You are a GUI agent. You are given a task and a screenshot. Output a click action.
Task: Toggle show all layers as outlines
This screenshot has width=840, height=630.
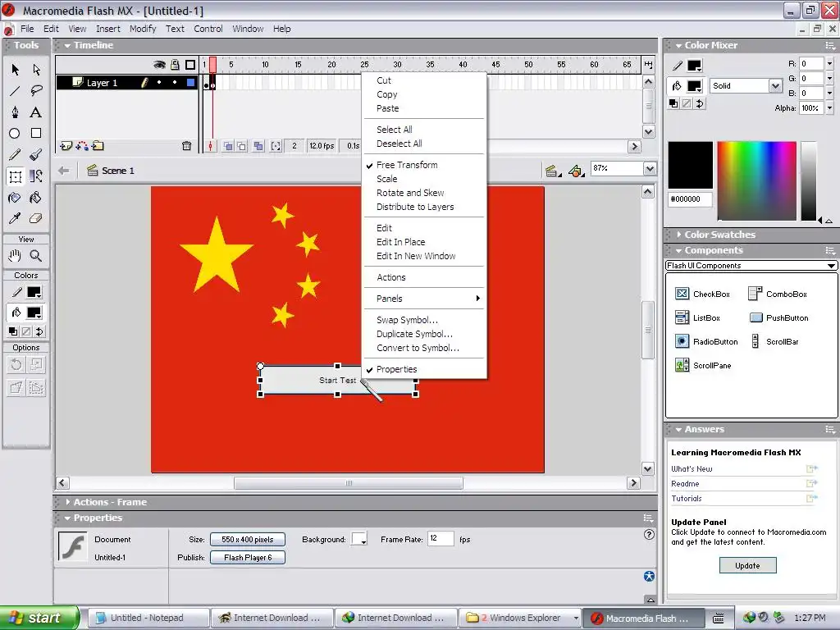(190, 65)
